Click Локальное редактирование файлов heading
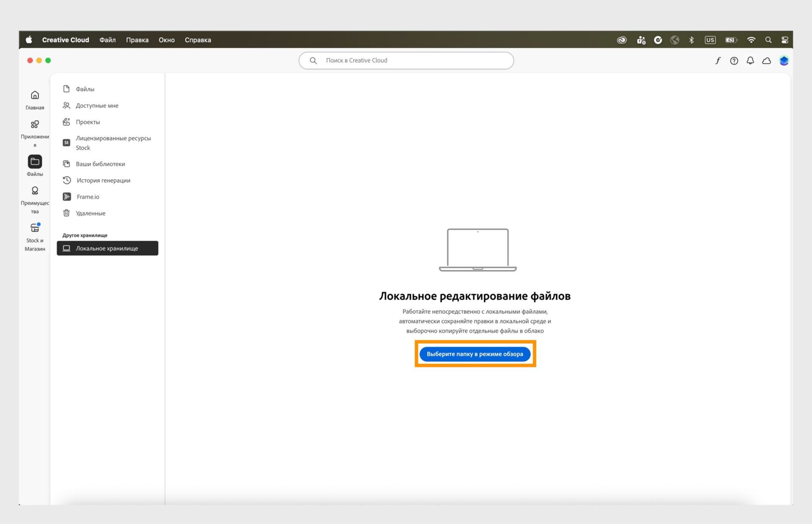812x524 pixels. pos(475,296)
